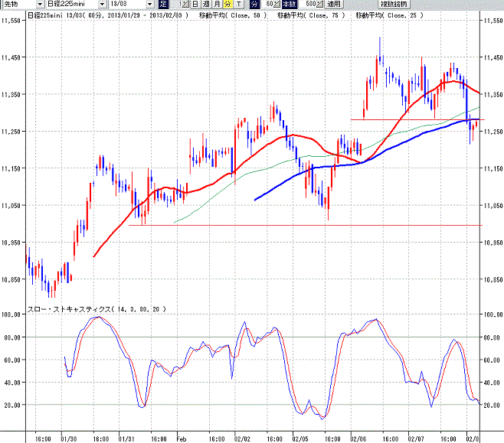Click the 移動平均( Close, 25 ) legend
Image resolution: width=504 pixels, height=443 pixels.
click(x=390, y=15)
